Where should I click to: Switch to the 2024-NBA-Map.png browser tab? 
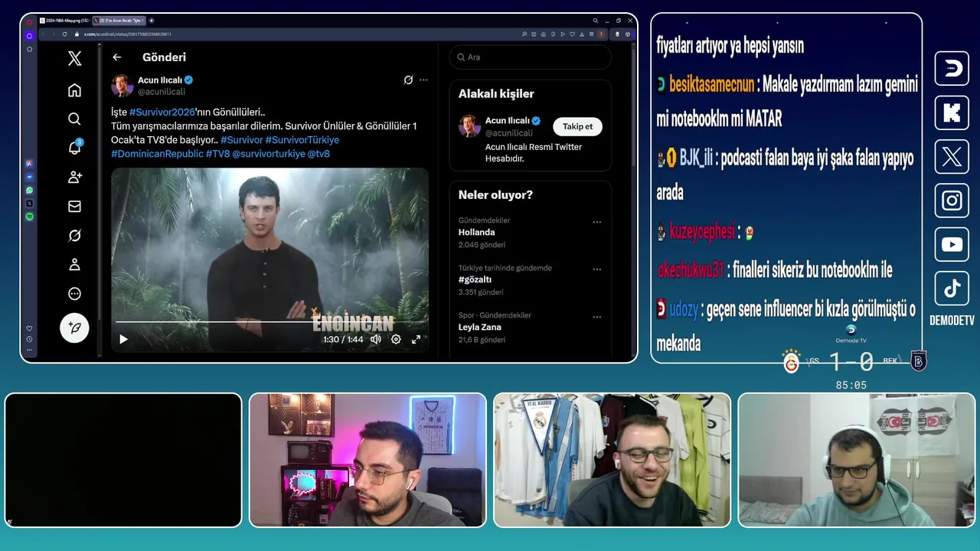point(64,21)
